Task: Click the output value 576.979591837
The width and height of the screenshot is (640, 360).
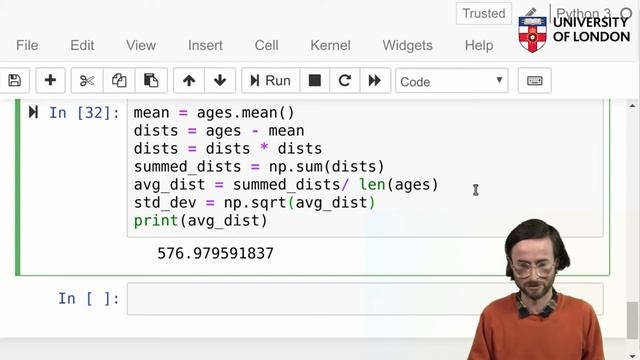Action: tap(216, 253)
